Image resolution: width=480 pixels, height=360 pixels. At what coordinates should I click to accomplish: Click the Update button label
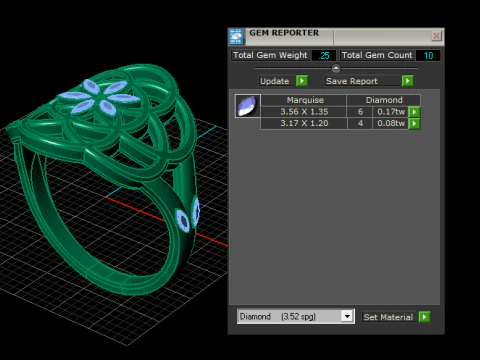[274, 81]
